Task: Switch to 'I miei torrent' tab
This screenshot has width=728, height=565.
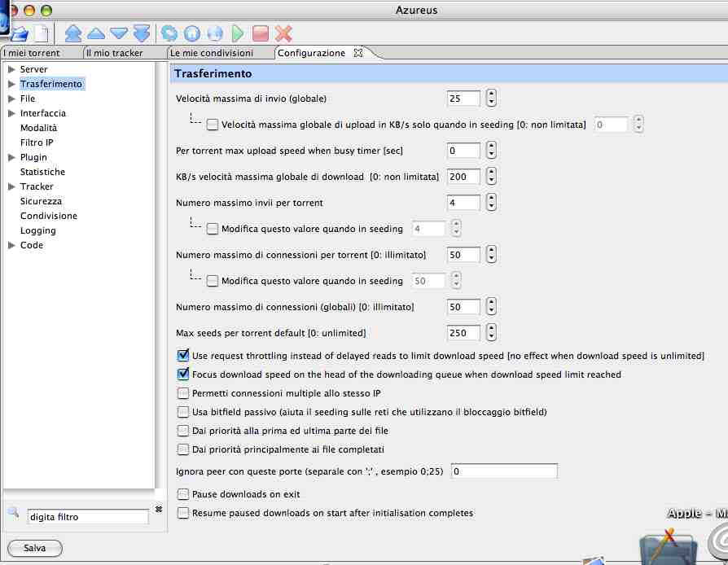Action: (x=32, y=53)
